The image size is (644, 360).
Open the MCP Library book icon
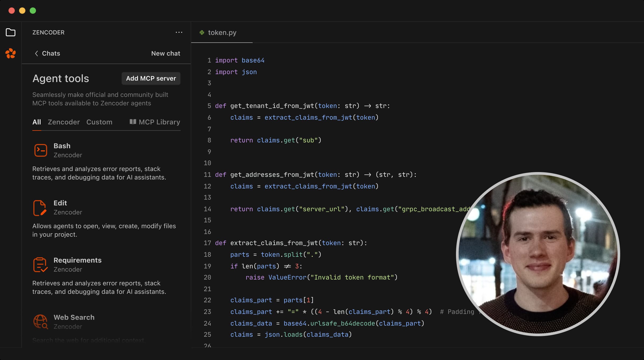(x=133, y=122)
